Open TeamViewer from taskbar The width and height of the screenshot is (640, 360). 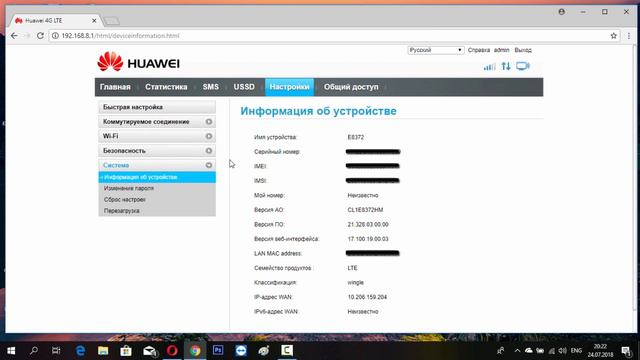coord(241,351)
